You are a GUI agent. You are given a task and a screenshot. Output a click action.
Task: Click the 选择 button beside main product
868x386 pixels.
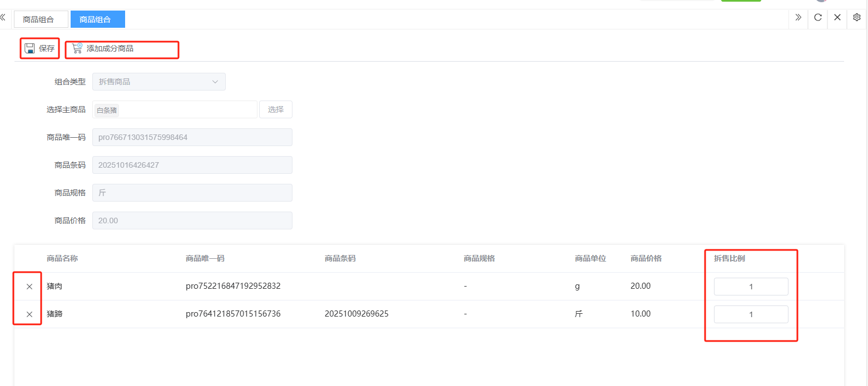(x=276, y=109)
